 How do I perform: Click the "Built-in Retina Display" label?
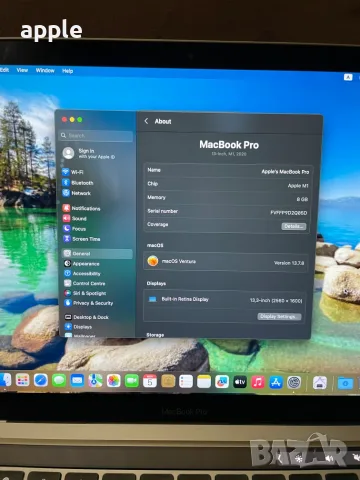[x=185, y=299]
